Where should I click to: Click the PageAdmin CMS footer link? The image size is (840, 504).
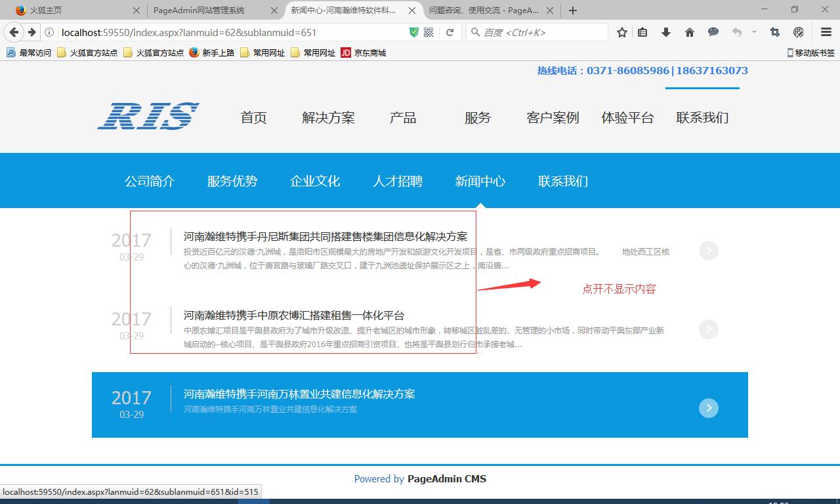(x=446, y=479)
